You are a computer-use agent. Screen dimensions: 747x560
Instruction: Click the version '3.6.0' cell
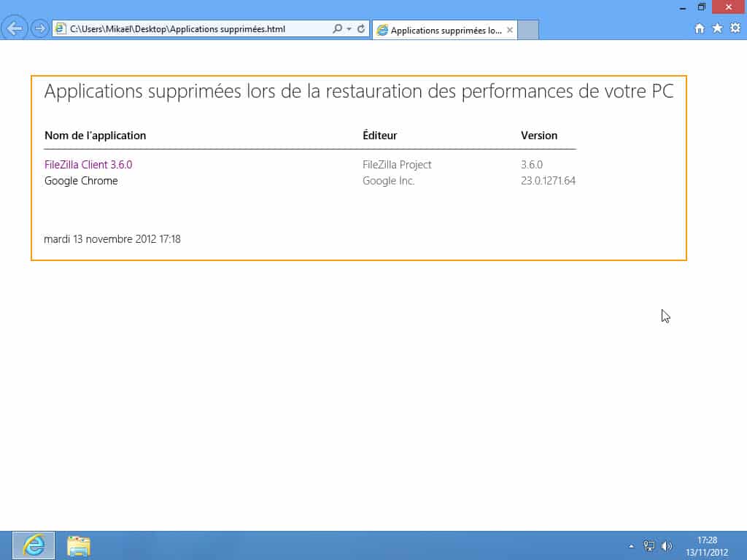tap(532, 164)
